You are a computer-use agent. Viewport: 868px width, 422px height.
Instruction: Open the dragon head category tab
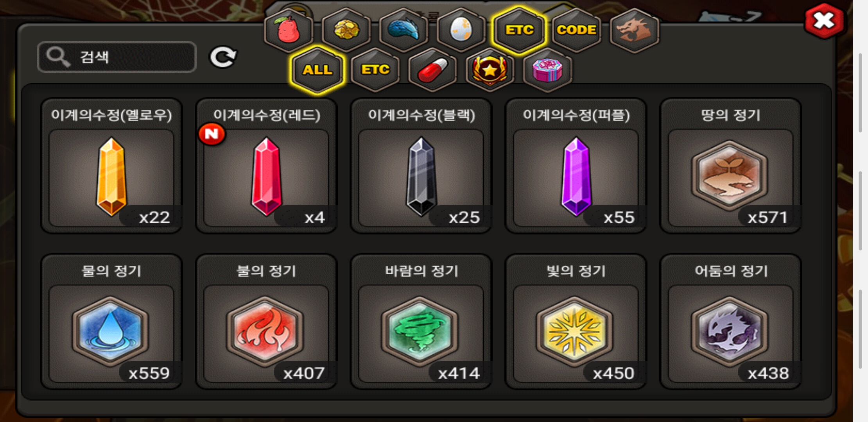(x=634, y=30)
